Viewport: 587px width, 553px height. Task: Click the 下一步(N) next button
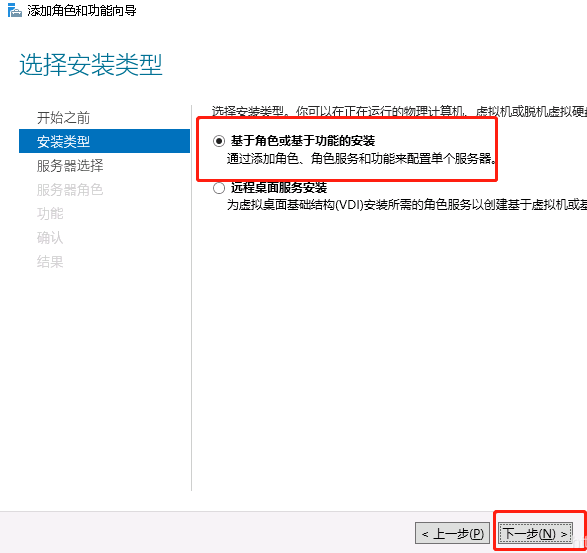(x=536, y=533)
